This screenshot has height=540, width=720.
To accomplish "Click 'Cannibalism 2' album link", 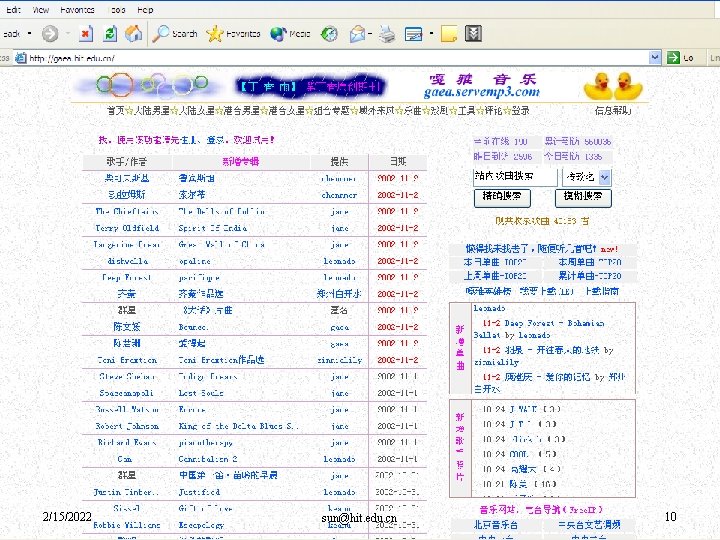I will coord(208,459).
